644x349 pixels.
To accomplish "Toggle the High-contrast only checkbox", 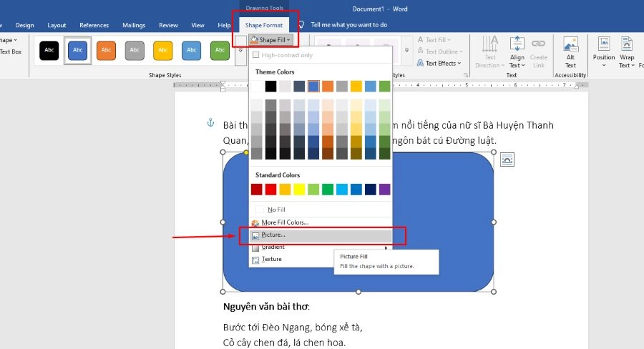I will 255,55.
